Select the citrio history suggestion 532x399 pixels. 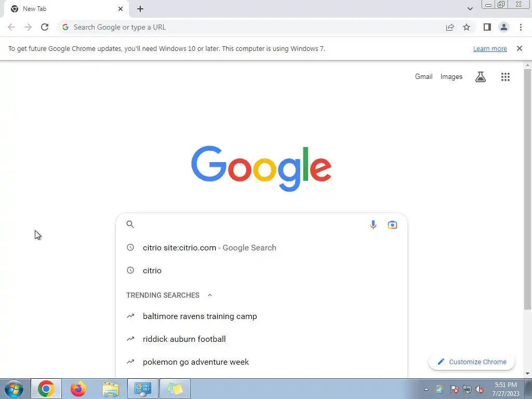(x=261, y=270)
